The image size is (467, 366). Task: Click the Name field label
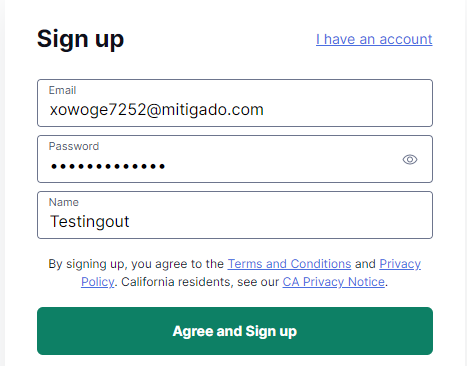pos(64,202)
